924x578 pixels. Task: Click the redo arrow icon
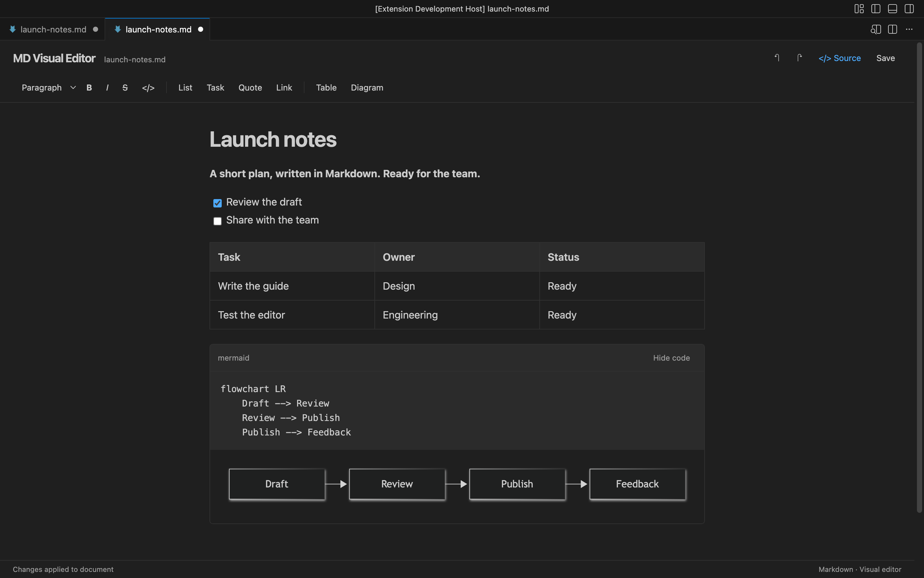(x=799, y=58)
